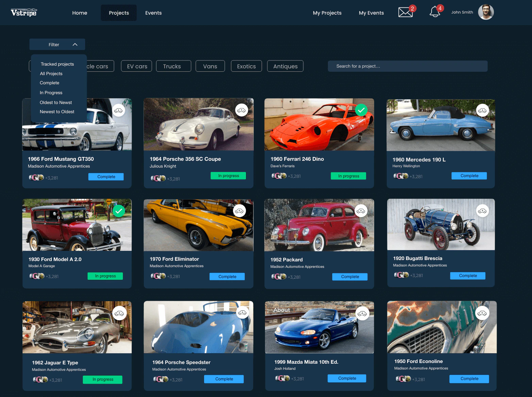Switch to the Events page
The image size is (532, 397).
coord(153,13)
